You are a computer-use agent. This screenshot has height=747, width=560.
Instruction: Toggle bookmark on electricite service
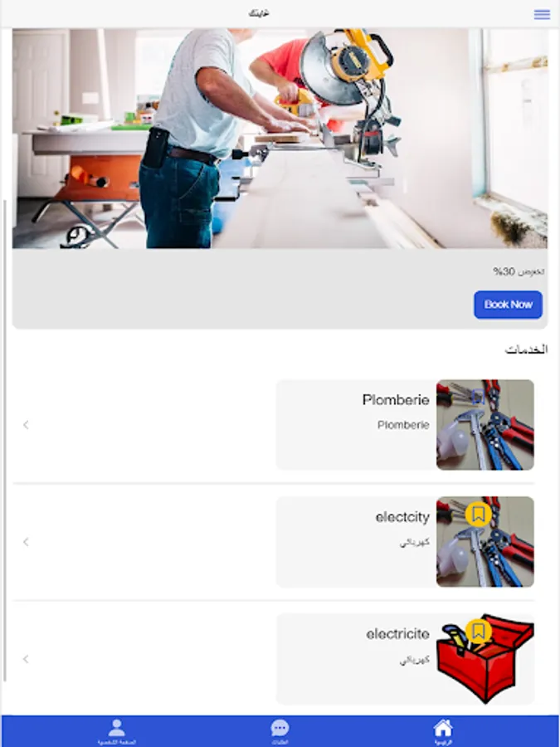pyautogui.click(x=479, y=632)
